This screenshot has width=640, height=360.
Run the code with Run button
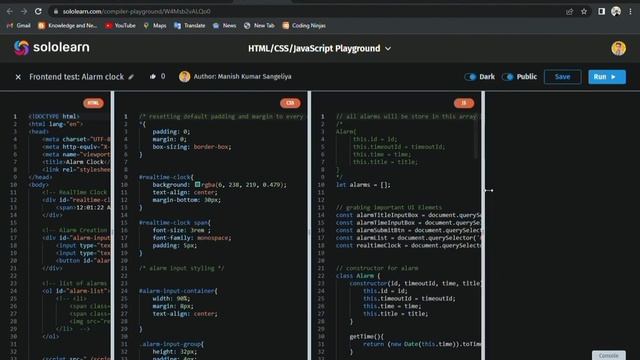click(x=607, y=77)
